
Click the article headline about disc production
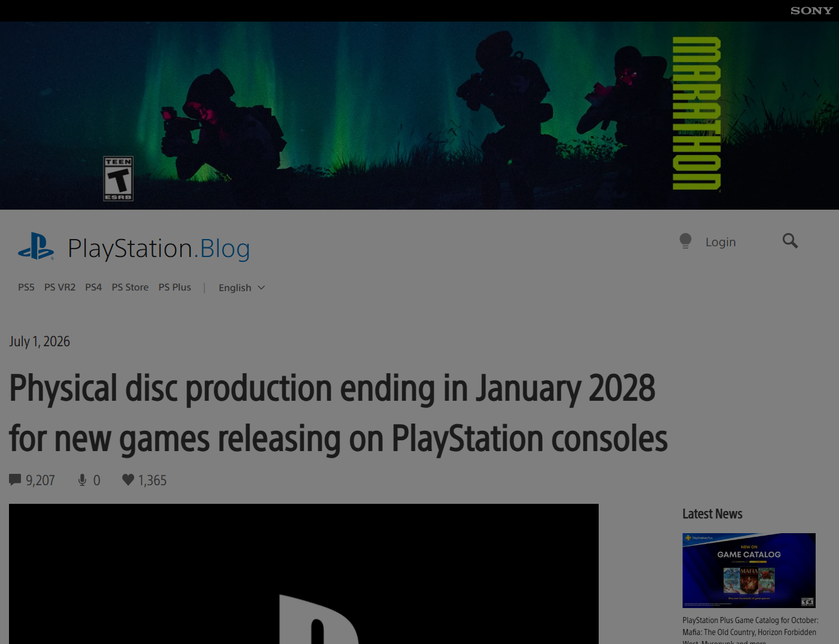click(339, 413)
